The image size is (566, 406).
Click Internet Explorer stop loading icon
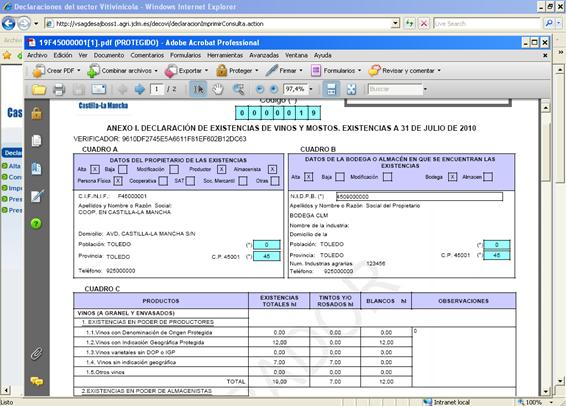point(424,24)
